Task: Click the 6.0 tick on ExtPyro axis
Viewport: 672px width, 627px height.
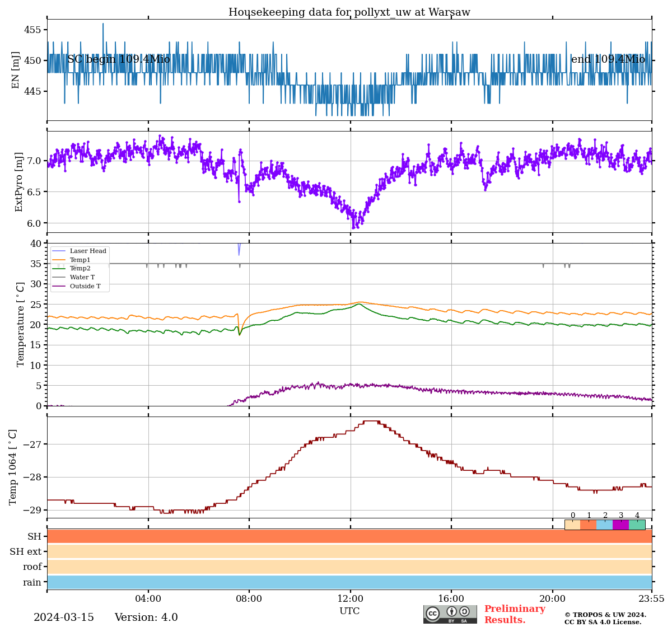Action: tap(35, 223)
